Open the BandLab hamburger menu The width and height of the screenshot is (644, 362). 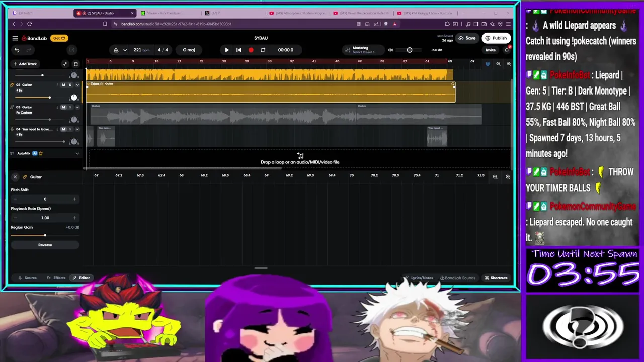click(15, 38)
